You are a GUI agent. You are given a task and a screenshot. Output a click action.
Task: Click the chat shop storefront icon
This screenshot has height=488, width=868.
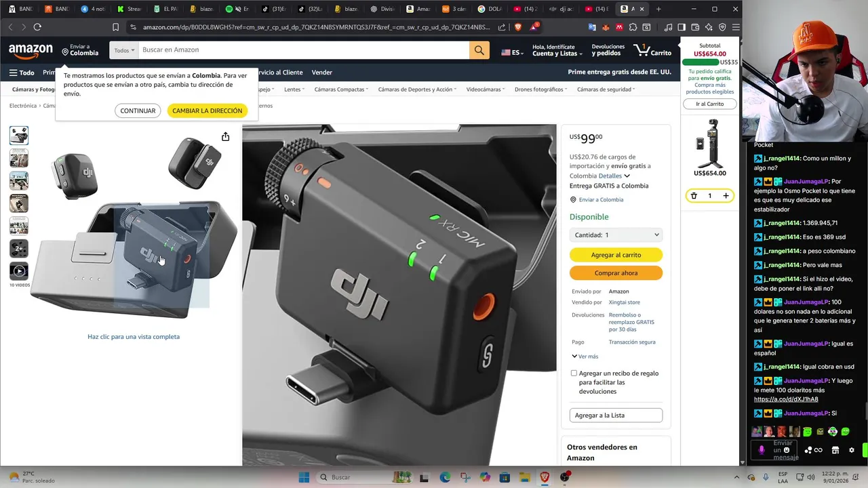point(835,450)
